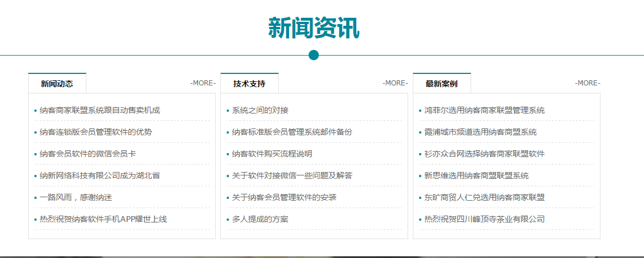Image resolution: width=644 pixels, height=258 pixels.
Task: View 霞浦城市频道选用纳客商盟系统 case
Action: click(480, 132)
